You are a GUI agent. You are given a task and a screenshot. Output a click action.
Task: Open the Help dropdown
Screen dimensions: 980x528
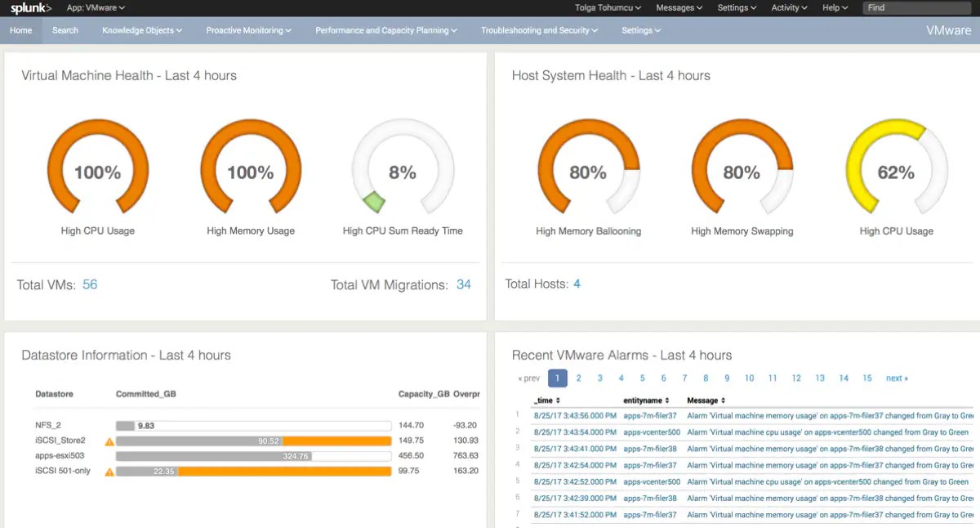click(835, 7)
